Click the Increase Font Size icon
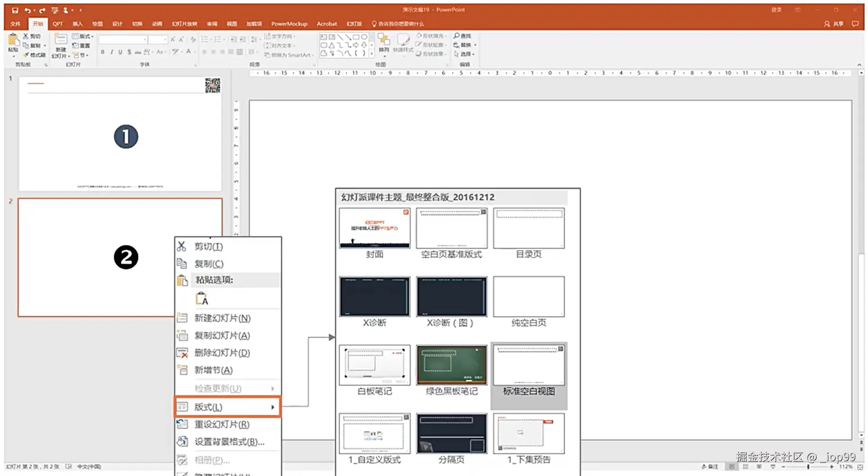This screenshot has height=476, width=868. (173, 40)
